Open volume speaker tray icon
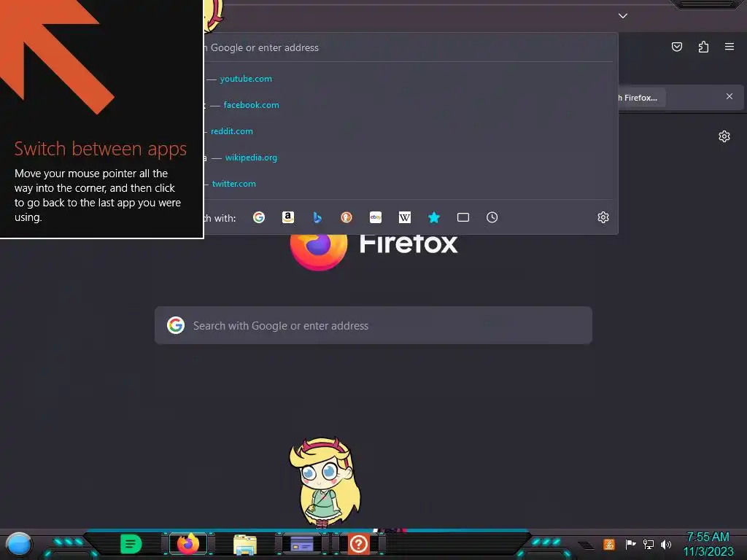Screen dimensions: 747x560 pyautogui.click(x=666, y=544)
